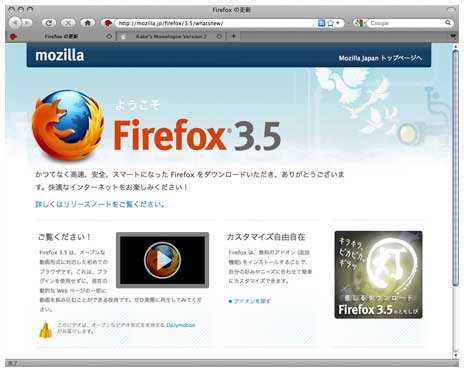Click the blue feed icon in the address bar

coord(321,23)
